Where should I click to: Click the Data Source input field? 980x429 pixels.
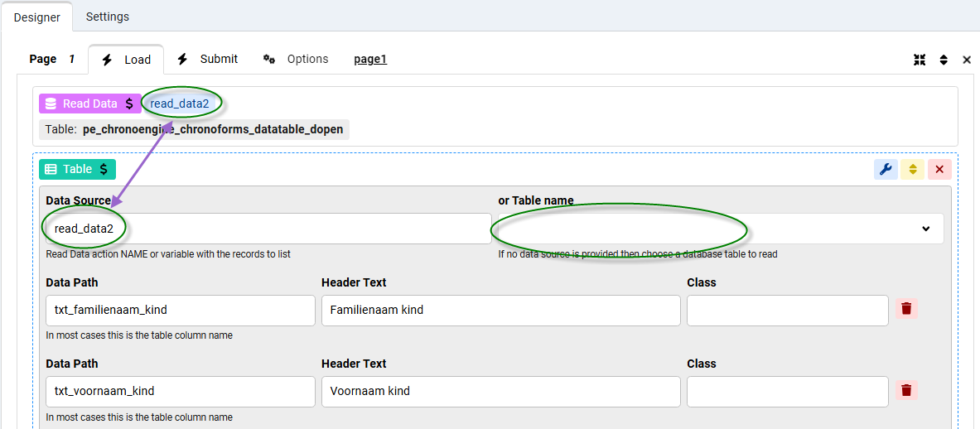(268, 229)
